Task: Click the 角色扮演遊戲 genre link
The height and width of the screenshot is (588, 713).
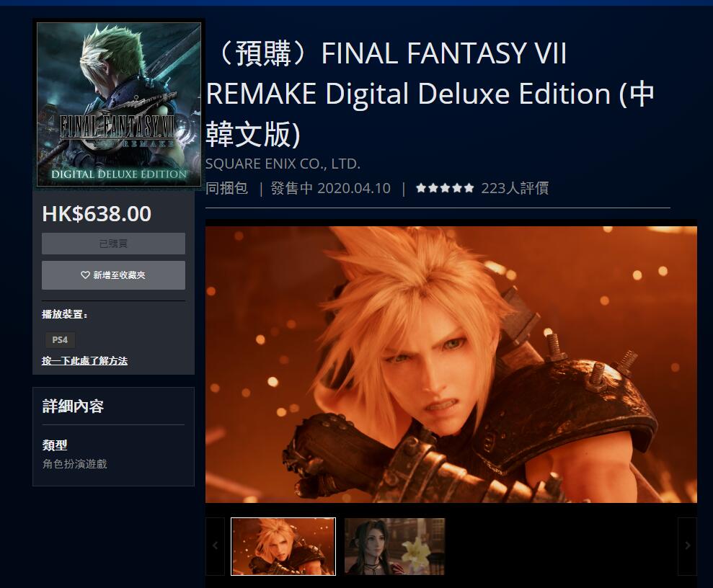Action: pyautogui.click(x=74, y=464)
